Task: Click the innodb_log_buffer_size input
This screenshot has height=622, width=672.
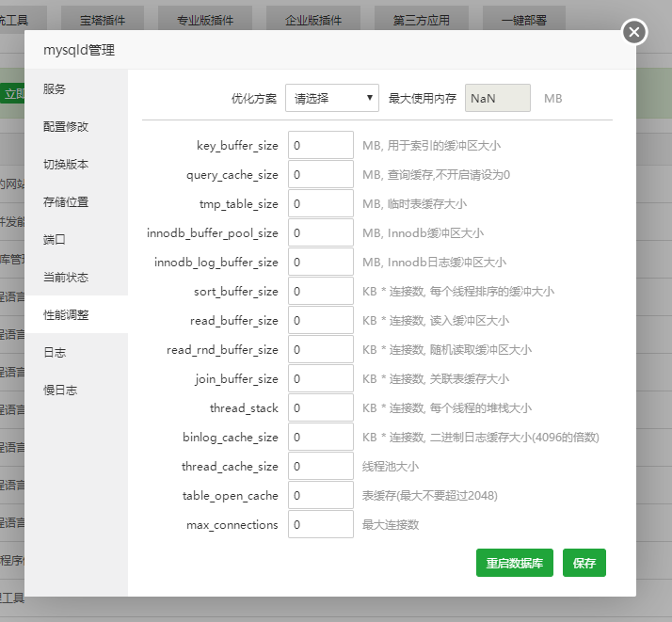Action: coord(321,262)
